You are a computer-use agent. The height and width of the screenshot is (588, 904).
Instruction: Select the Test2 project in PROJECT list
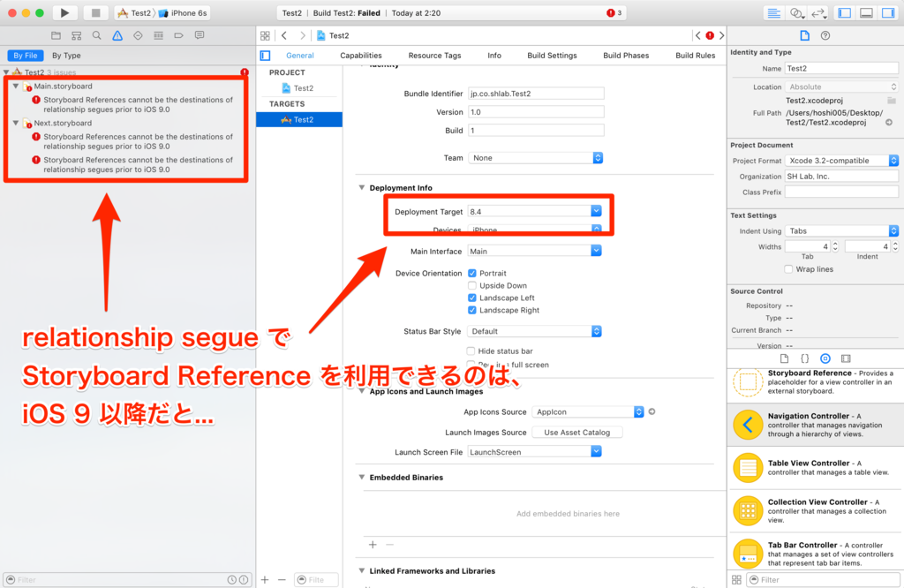[299, 88]
